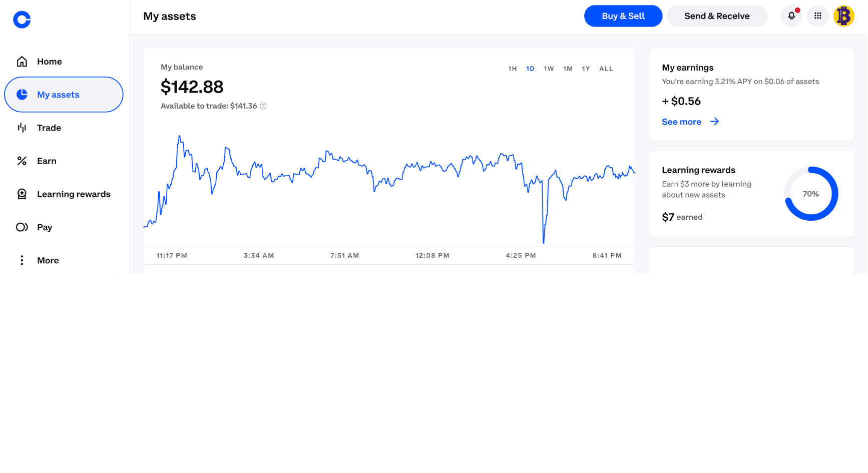Open notifications bell
868x473 pixels.
pos(791,16)
